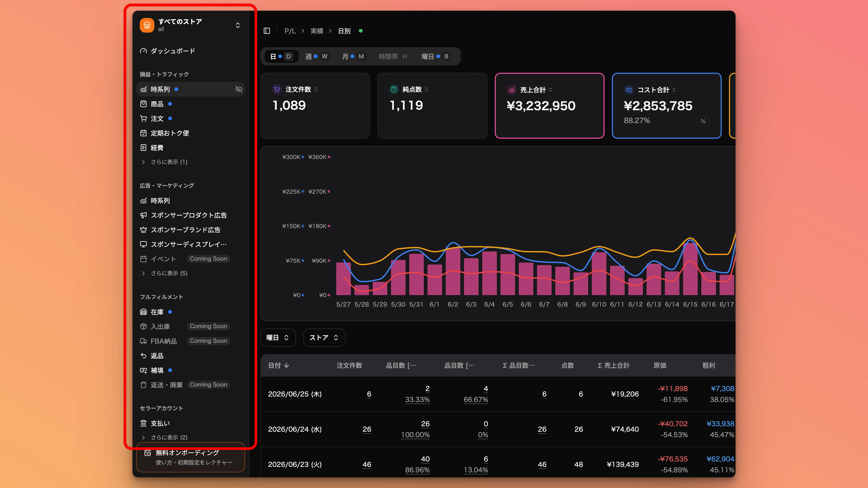
Task: Toggle percent display on コスト合計 card
Action: pos(703,121)
